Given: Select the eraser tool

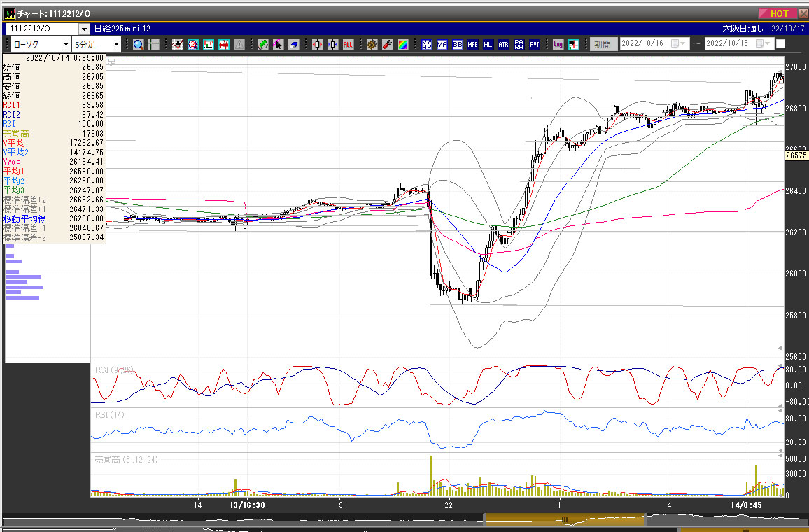Looking at the screenshot, I should [293, 45].
